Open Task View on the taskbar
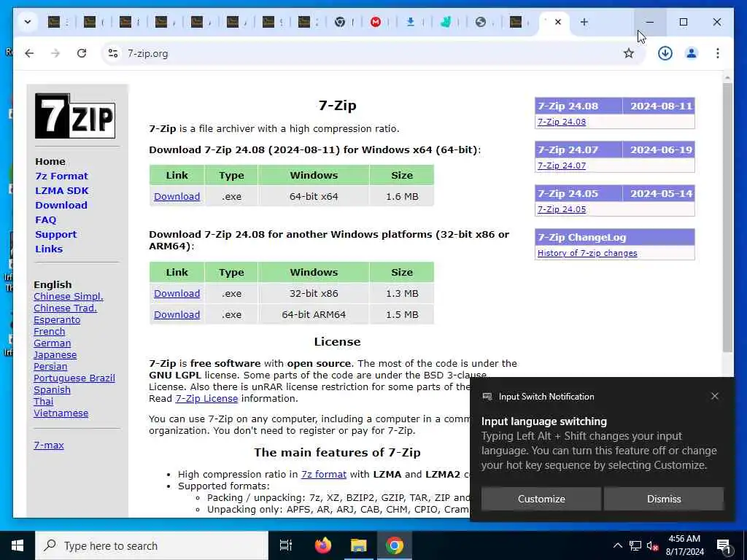Viewport: 747px width, 560px height. [286, 545]
